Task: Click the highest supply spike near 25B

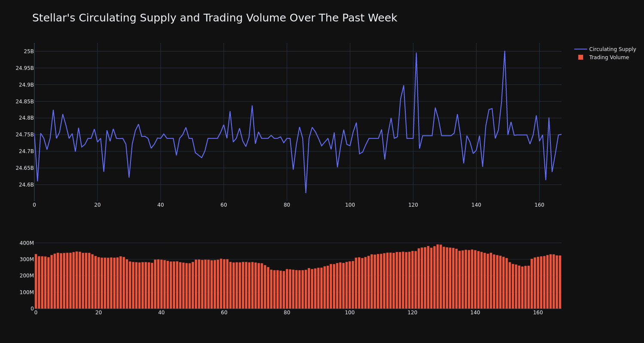Action: coord(504,51)
